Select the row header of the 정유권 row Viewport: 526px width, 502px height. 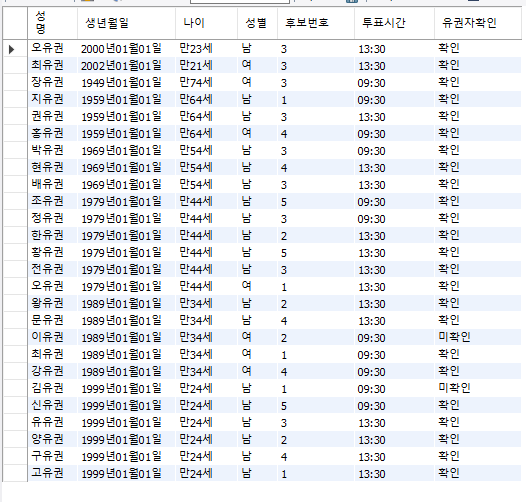pyautogui.click(x=15, y=219)
